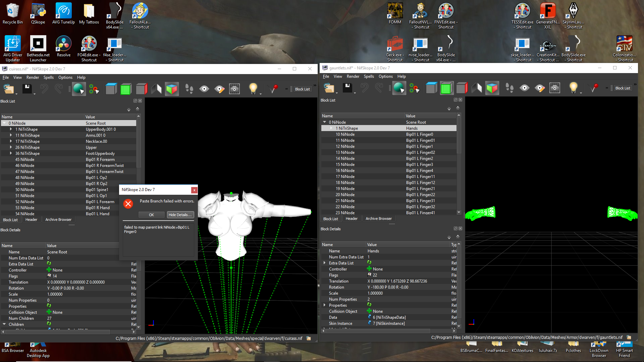This screenshot has height=362, width=644.
Task: Toggle Select Object mode in gauntlets toolbar
Action: (x=399, y=88)
